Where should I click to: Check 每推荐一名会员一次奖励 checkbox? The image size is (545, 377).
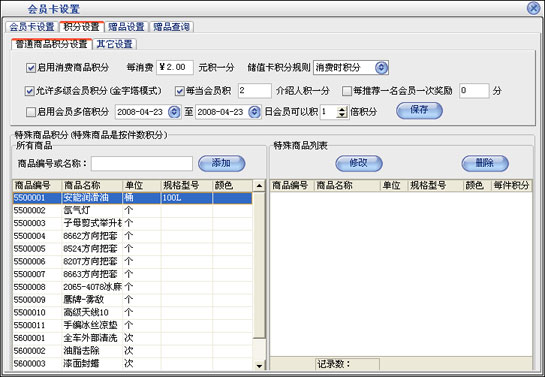pos(347,91)
